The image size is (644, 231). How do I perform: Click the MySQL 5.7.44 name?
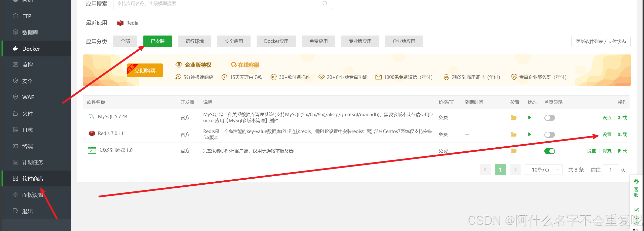tap(113, 116)
